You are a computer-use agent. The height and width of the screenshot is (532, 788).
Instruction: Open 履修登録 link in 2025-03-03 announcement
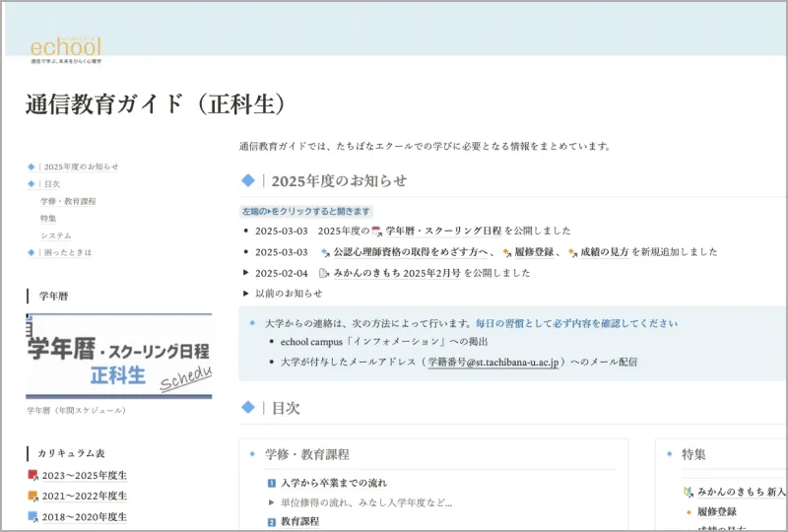click(x=534, y=252)
